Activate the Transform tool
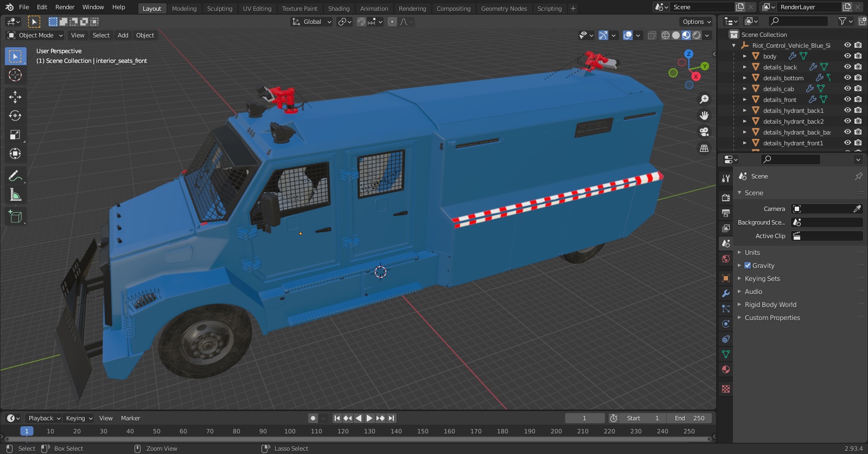This screenshot has width=868, height=454. point(15,154)
